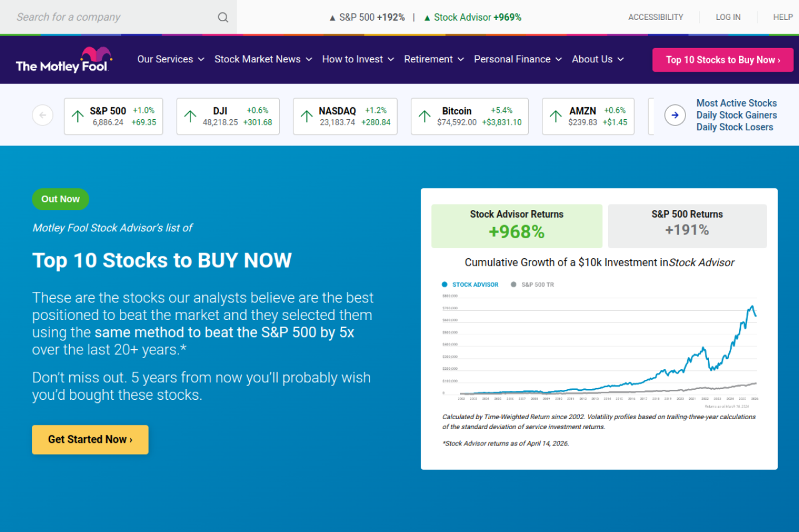
Task: Expand the Retirement menu
Action: point(434,59)
